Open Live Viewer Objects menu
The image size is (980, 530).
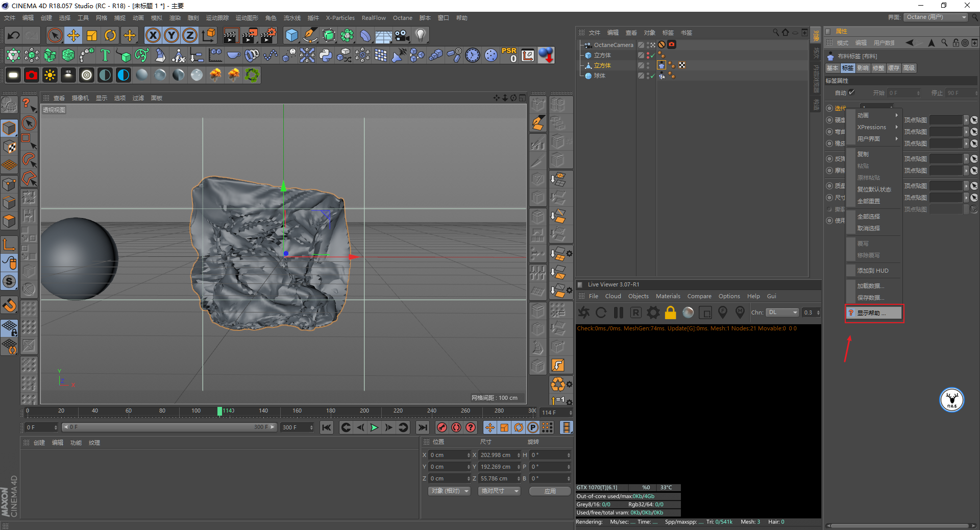638,296
